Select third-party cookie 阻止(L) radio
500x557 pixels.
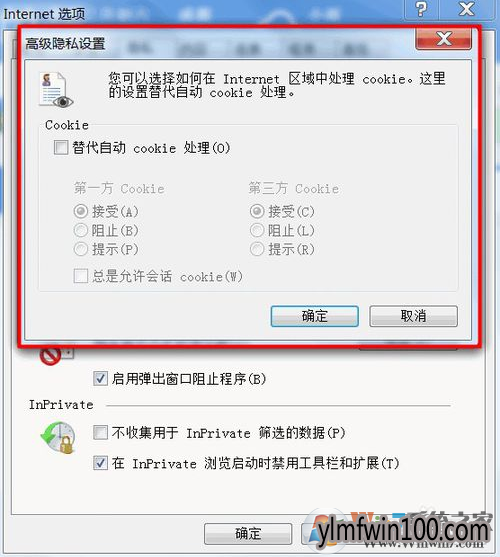tap(257, 230)
